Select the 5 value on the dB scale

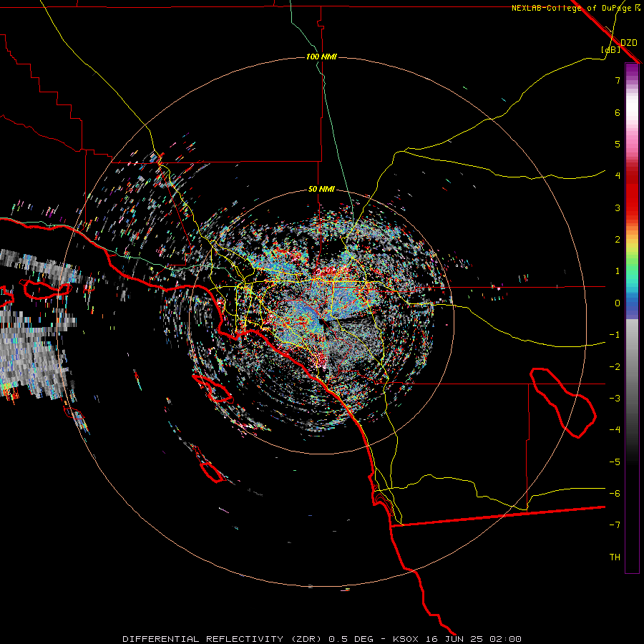(x=618, y=144)
